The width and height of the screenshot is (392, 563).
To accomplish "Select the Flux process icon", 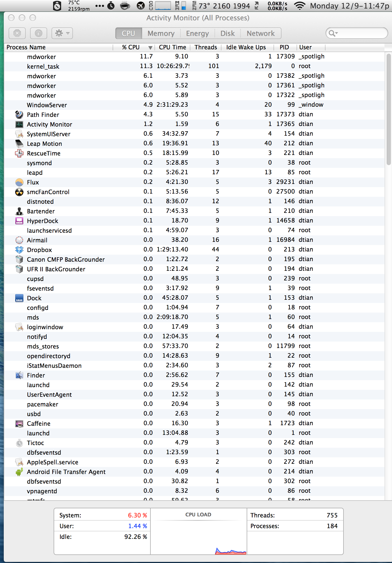I will (19, 182).
